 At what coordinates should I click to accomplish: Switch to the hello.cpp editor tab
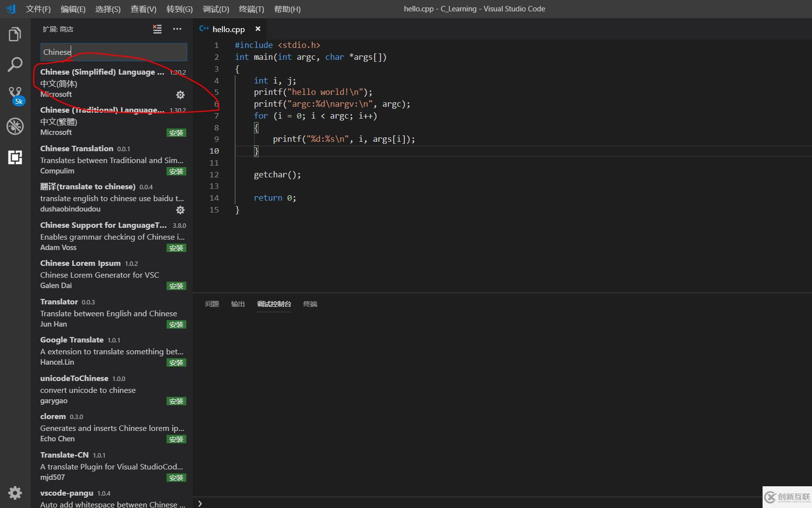click(x=229, y=29)
